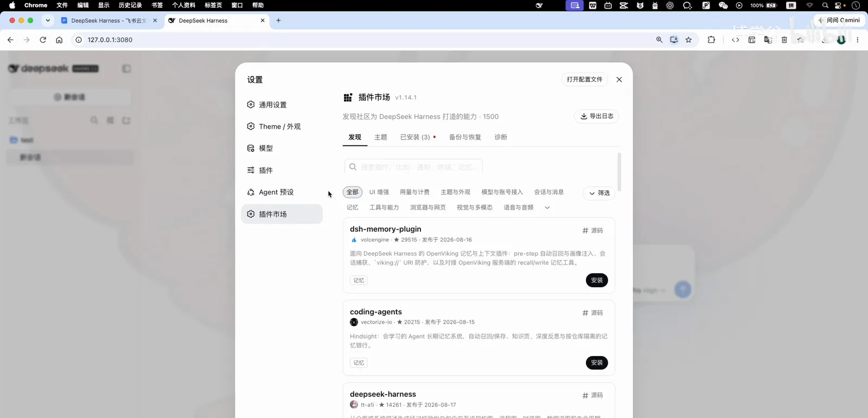Select the UI 增强 category filter

(379, 192)
